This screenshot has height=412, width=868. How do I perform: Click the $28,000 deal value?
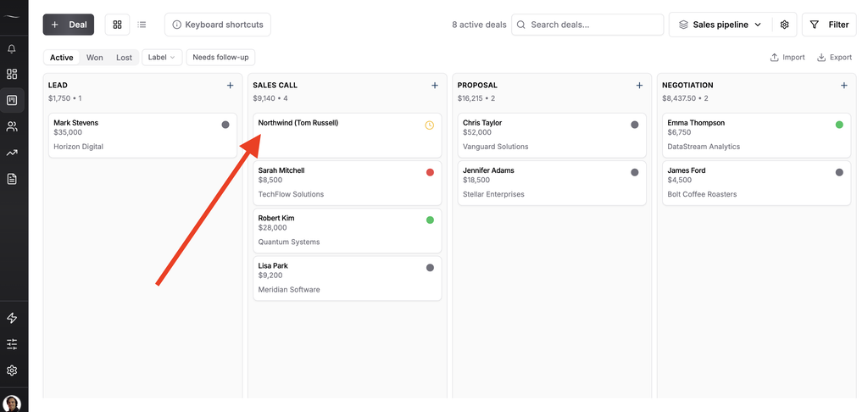tap(272, 227)
